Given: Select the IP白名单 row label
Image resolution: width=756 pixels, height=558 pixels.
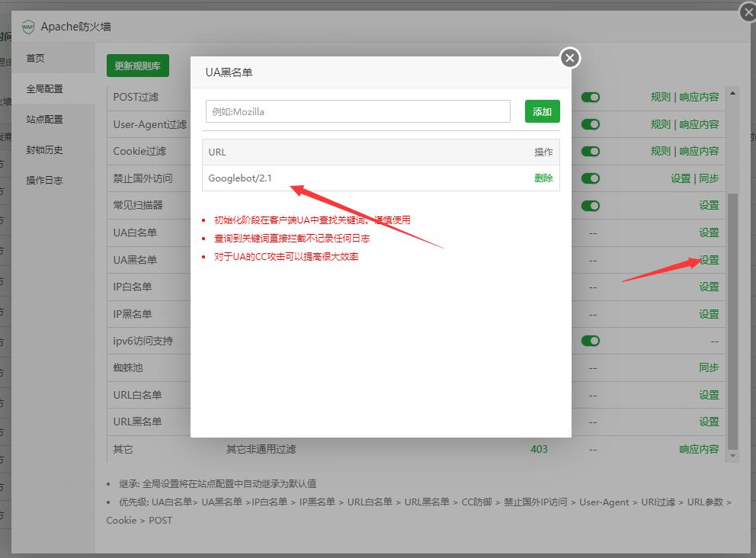Looking at the screenshot, I should point(133,287).
